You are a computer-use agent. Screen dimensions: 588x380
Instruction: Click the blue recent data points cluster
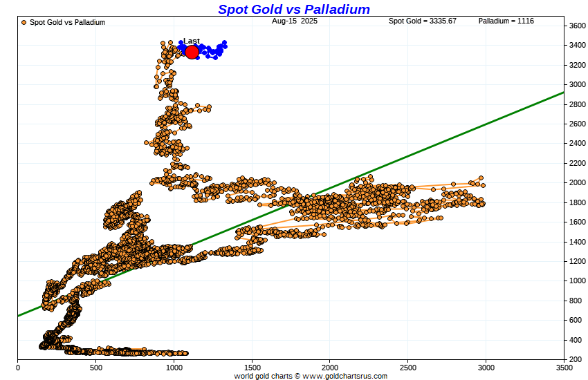(216, 50)
